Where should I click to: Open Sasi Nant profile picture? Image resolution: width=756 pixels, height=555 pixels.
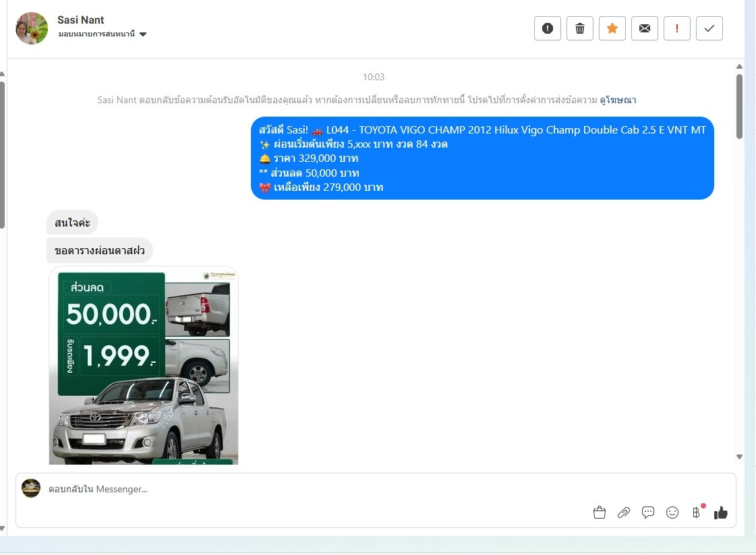[x=32, y=28]
